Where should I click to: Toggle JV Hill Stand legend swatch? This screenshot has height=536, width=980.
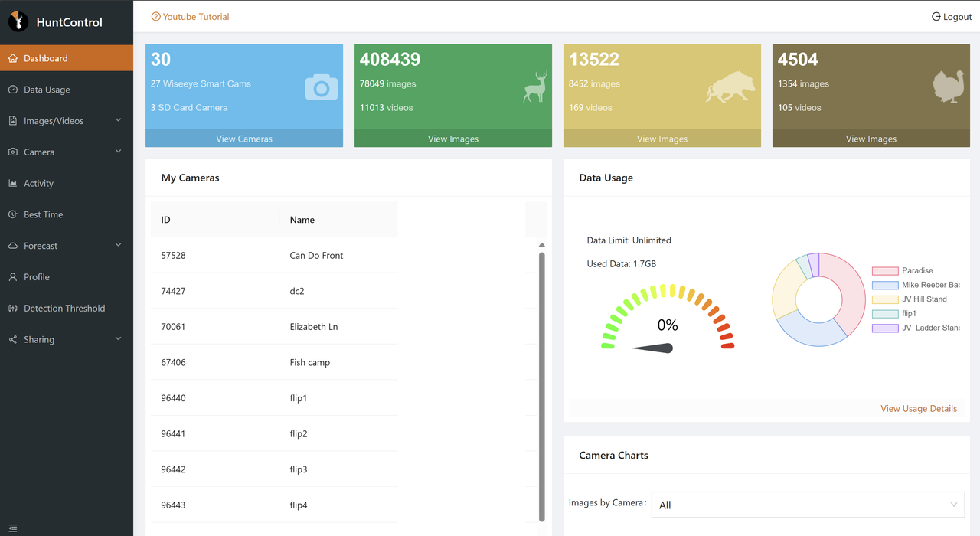pyautogui.click(x=885, y=299)
